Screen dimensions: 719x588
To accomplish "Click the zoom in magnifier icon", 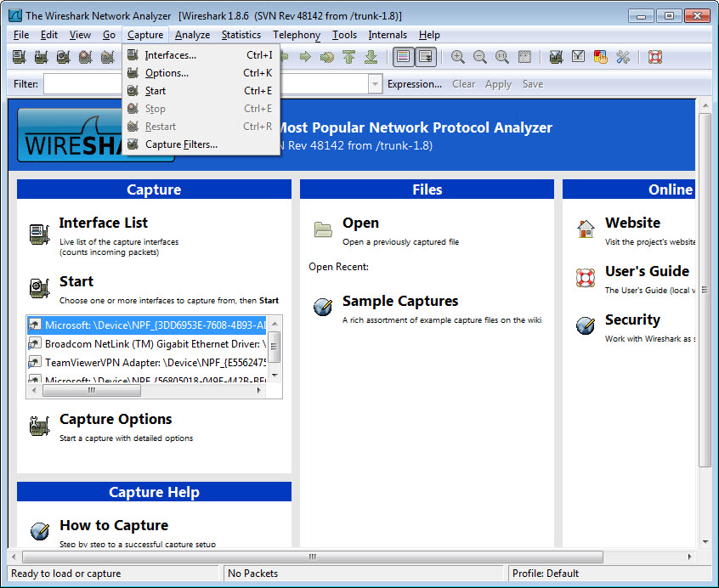I will tap(458, 57).
